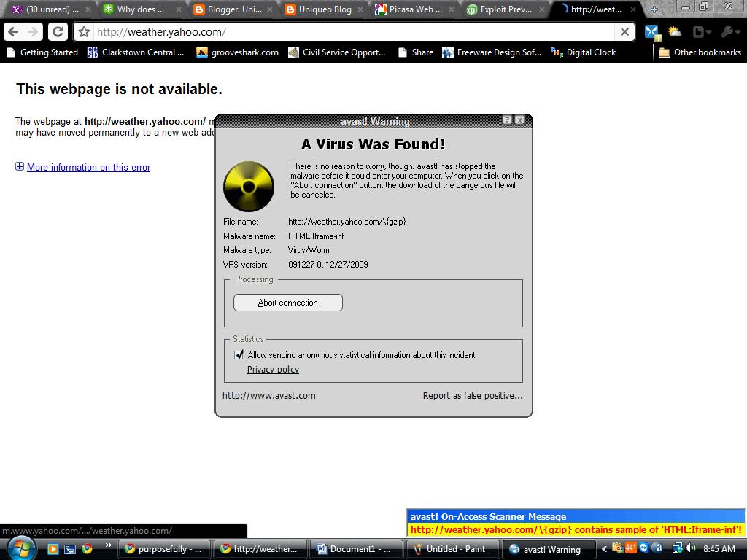Click the blue extension icon beside address bar

[652, 32]
